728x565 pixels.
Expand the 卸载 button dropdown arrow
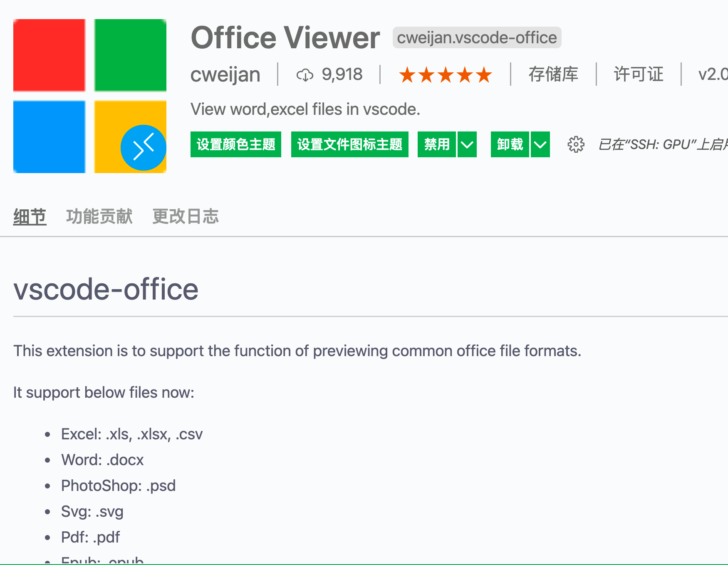pos(540,144)
